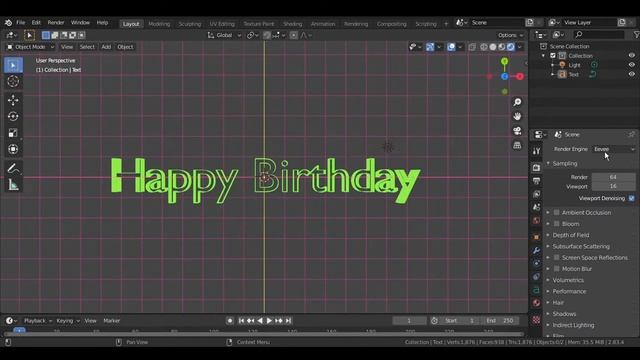Switch to the Modeling workspace tab

[159, 24]
